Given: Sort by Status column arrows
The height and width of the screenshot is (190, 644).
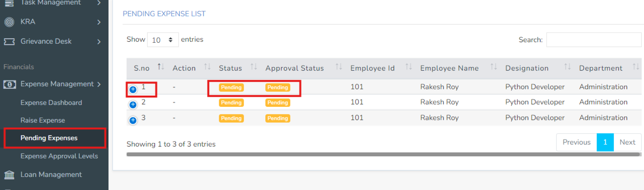Looking at the screenshot, I should coord(254,66).
